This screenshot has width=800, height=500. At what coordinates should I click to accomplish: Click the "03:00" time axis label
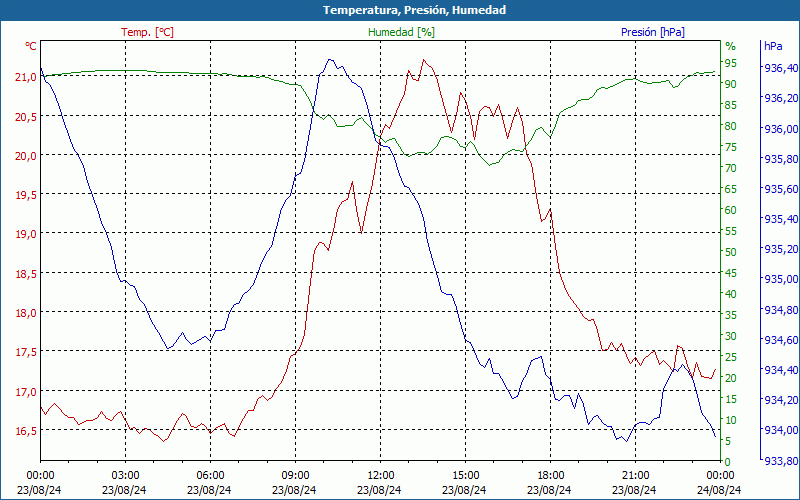click(x=125, y=476)
